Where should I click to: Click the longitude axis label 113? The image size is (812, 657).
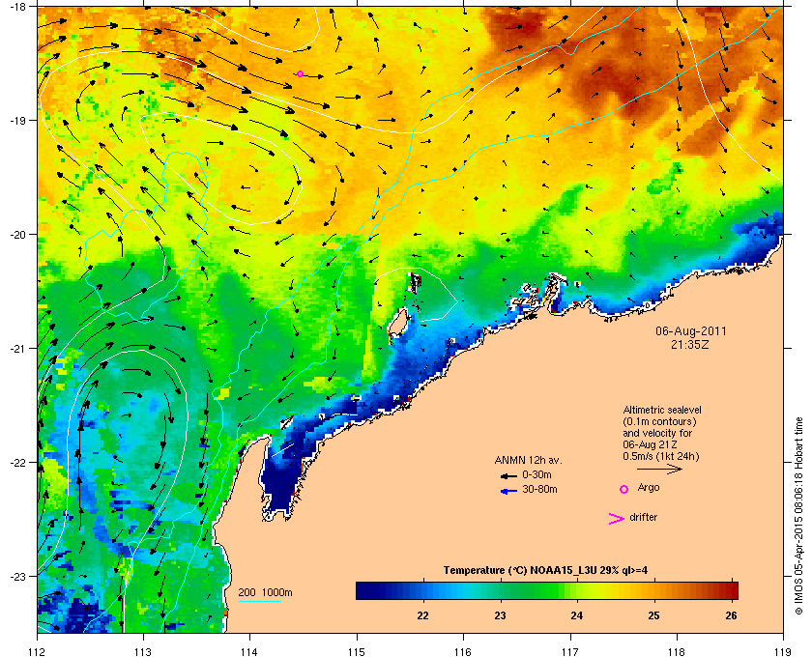pyautogui.click(x=143, y=652)
